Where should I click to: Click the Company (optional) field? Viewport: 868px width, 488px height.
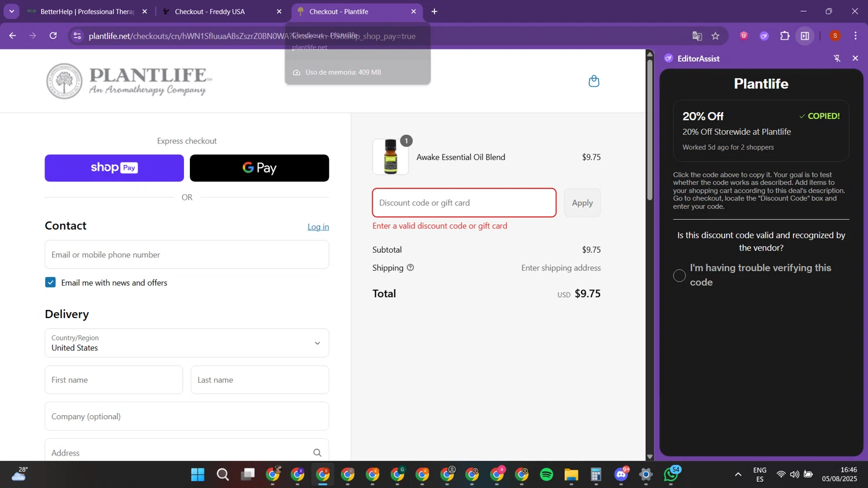pyautogui.click(x=187, y=416)
